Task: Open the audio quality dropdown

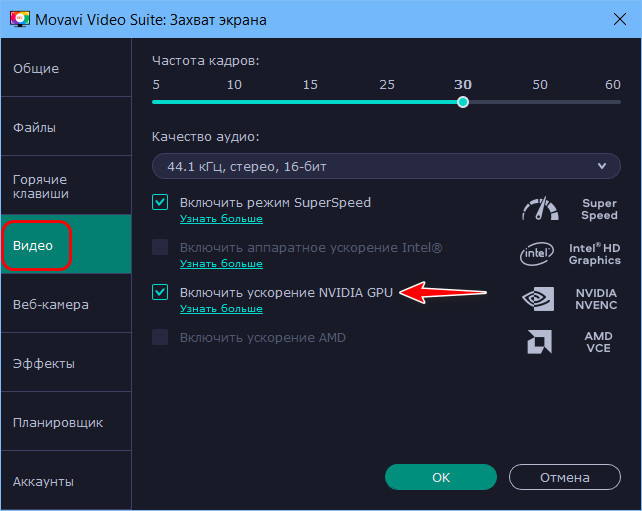Action: pos(386,166)
